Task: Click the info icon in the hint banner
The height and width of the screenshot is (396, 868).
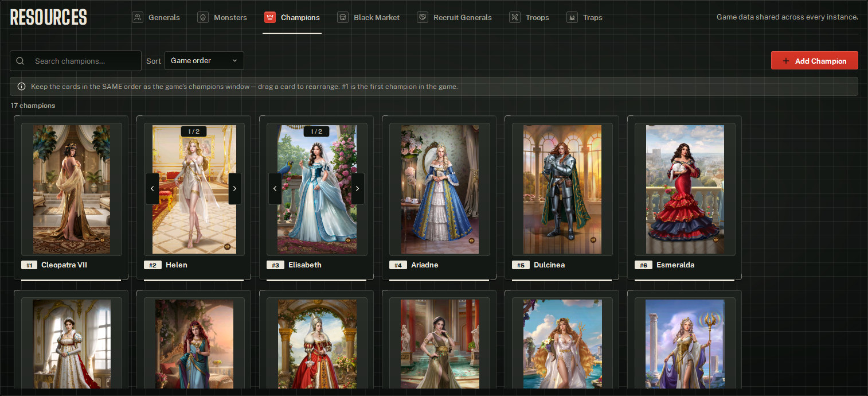Action: tap(21, 87)
